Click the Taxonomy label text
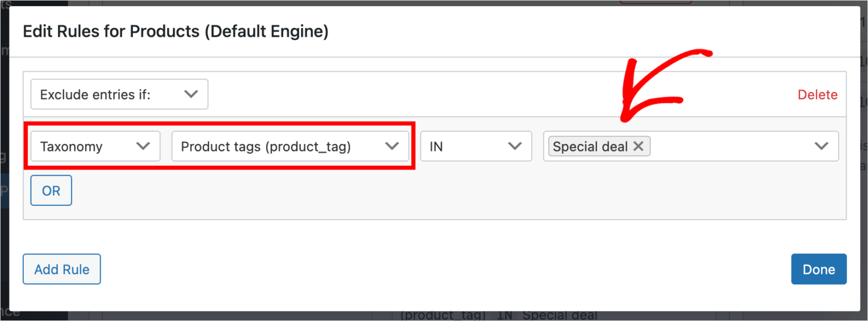The height and width of the screenshot is (321, 868). pyautogui.click(x=71, y=146)
